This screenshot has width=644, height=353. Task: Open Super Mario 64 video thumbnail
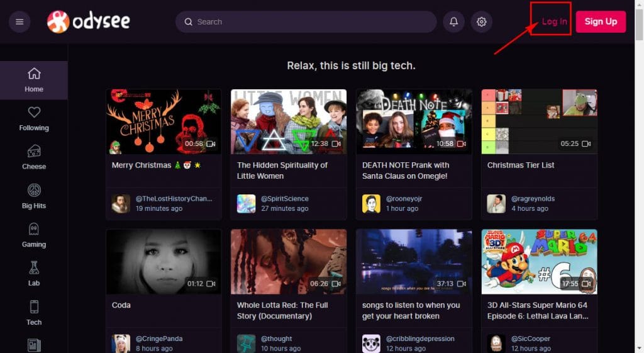[539, 261]
